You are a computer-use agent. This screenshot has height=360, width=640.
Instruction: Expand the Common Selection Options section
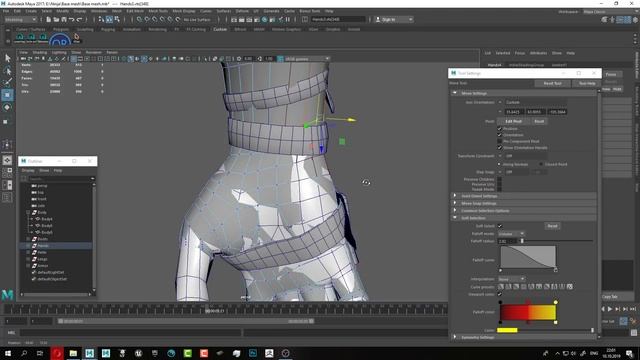tap(455, 211)
